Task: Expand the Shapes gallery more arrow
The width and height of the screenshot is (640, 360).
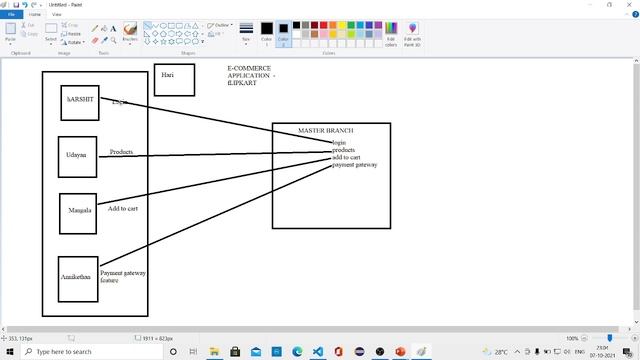Action: pyautogui.click(x=202, y=42)
